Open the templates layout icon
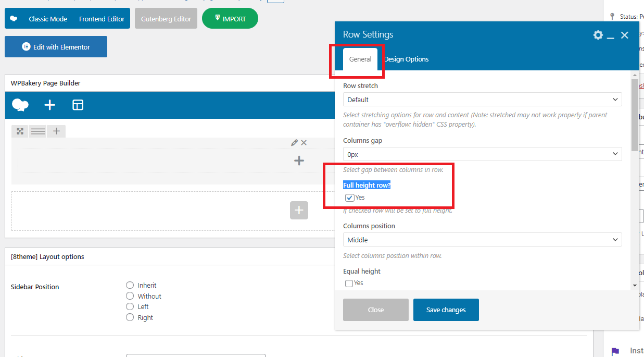This screenshot has width=644, height=357. pyautogui.click(x=78, y=105)
